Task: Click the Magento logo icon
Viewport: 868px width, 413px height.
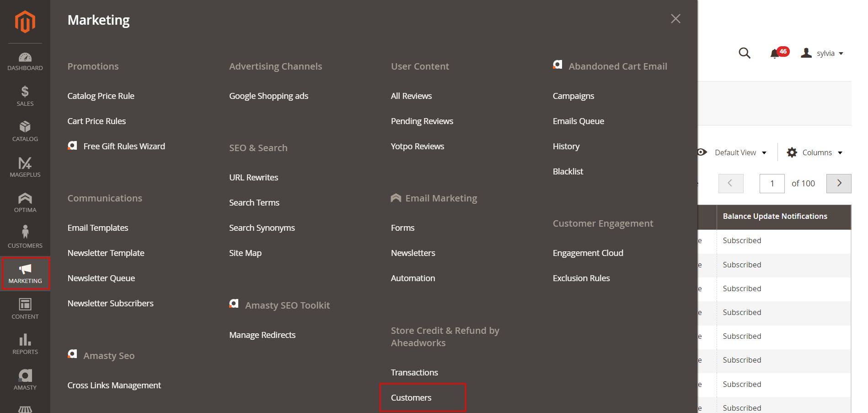Action: 25,22
